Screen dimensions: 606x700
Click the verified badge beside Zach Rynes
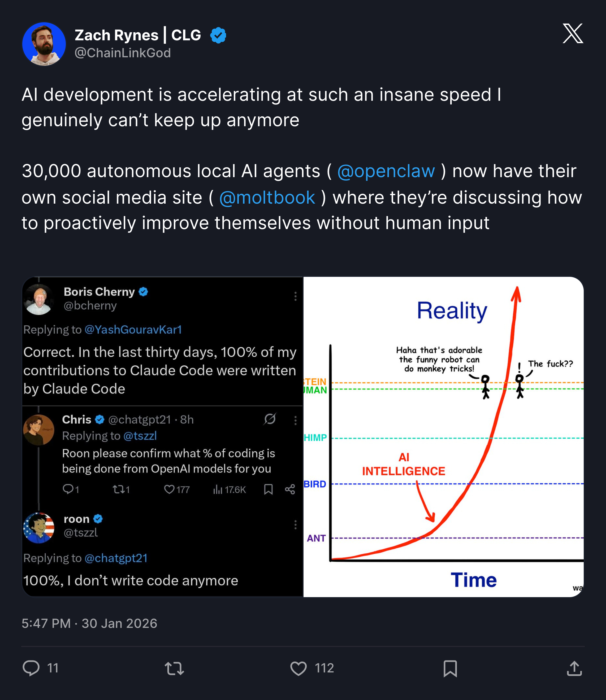click(218, 35)
